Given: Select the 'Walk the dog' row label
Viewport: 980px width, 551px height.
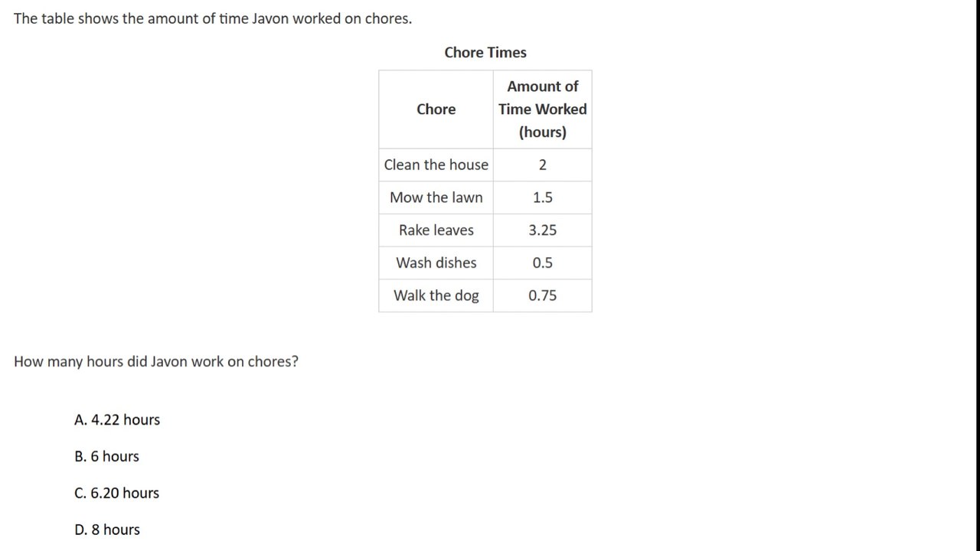Looking at the screenshot, I should coord(436,295).
